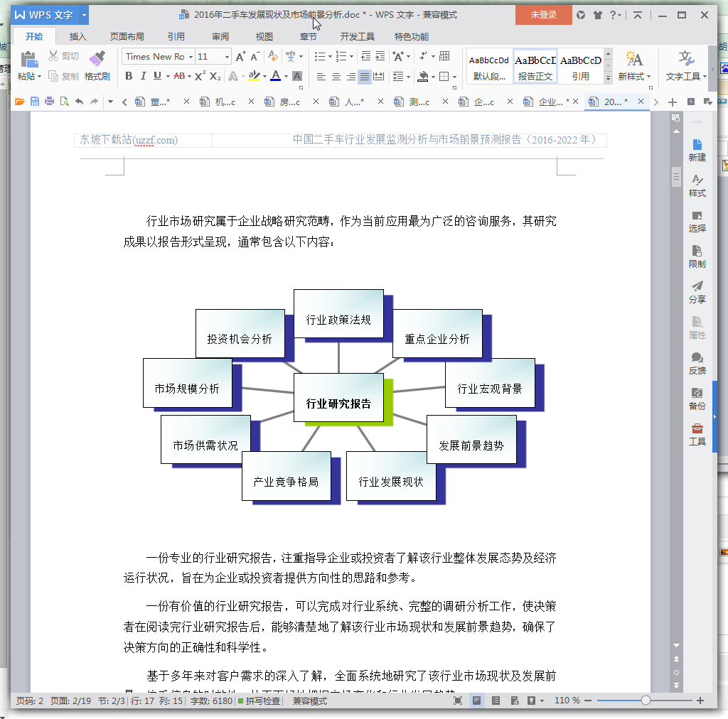Click the character shading A icon
The height and width of the screenshot is (719, 728).
pos(297,76)
